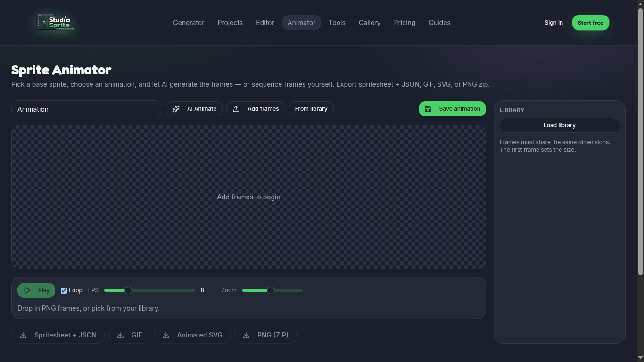This screenshot has width=644, height=362.
Task: Click the Zoom slider handle
Action: pos(271,290)
